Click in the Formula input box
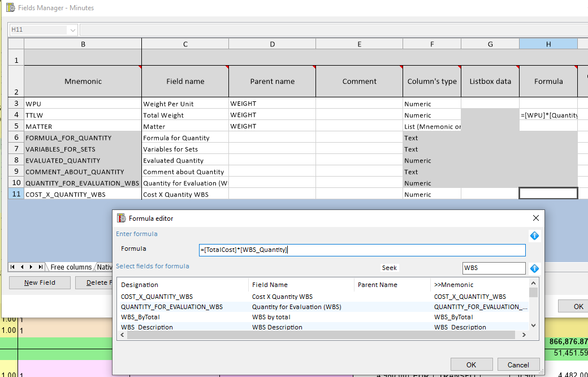The image size is (588, 377). coord(362,250)
